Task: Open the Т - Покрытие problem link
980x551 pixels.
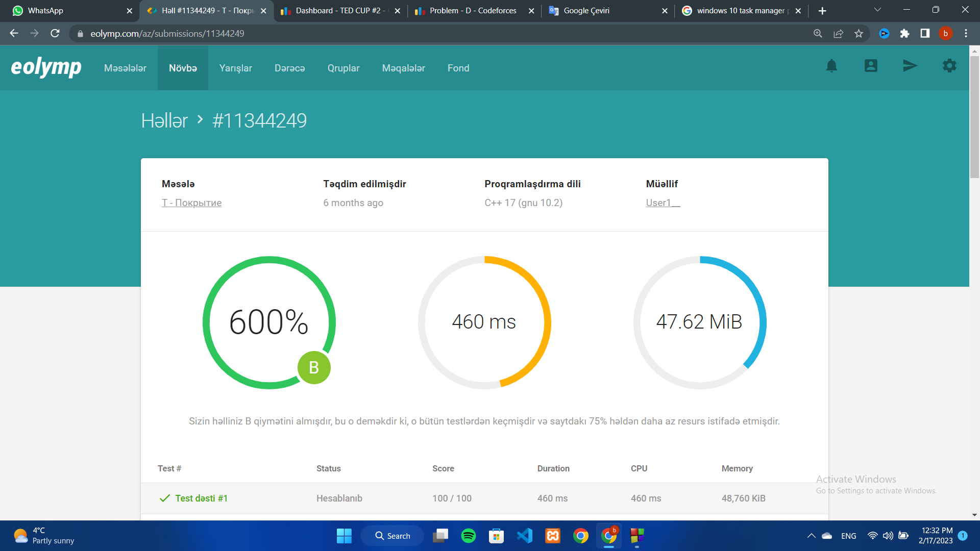Action: pyautogui.click(x=191, y=203)
